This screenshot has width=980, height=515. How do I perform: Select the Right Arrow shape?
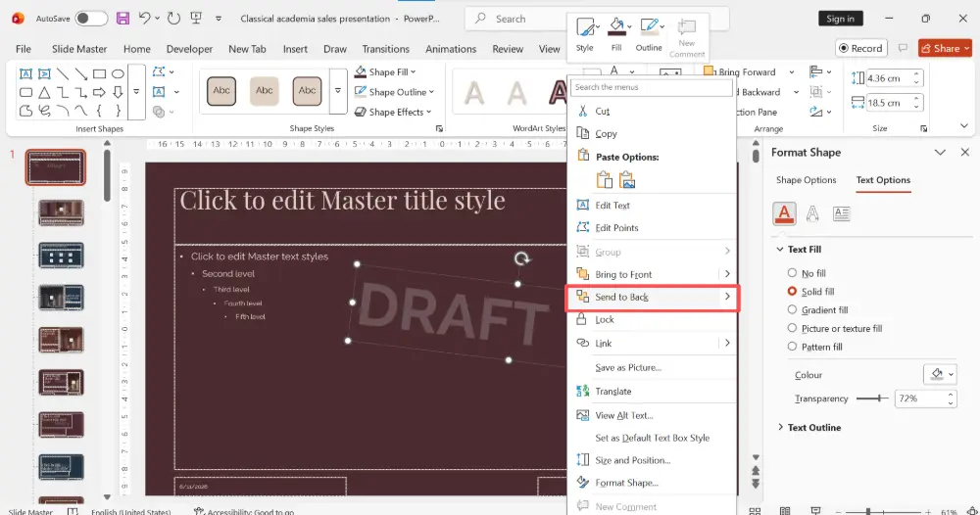click(x=99, y=92)
